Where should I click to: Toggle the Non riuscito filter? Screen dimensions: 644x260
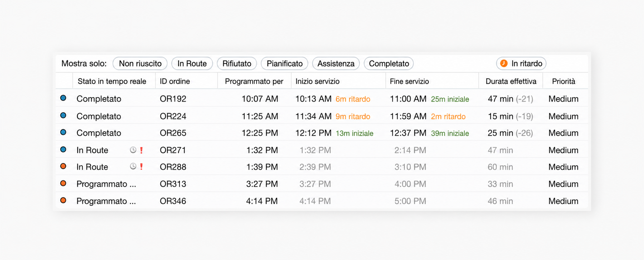point(140,63)
